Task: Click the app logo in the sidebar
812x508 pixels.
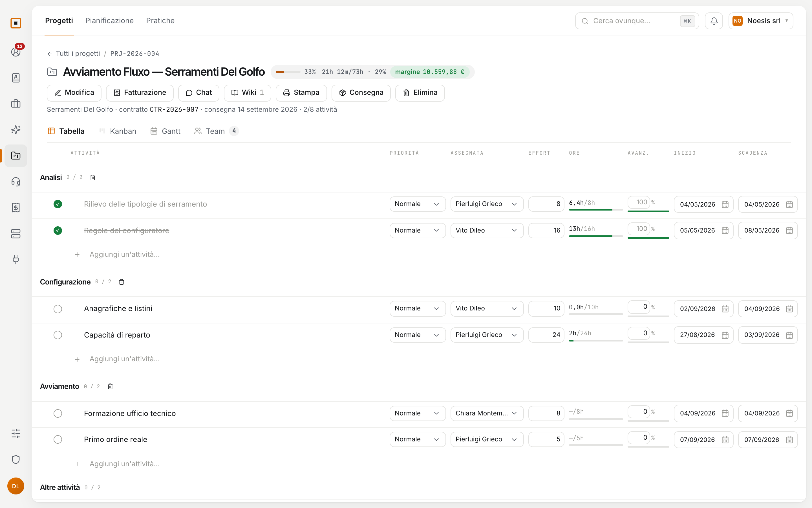Action: click(x=16, y=23)
